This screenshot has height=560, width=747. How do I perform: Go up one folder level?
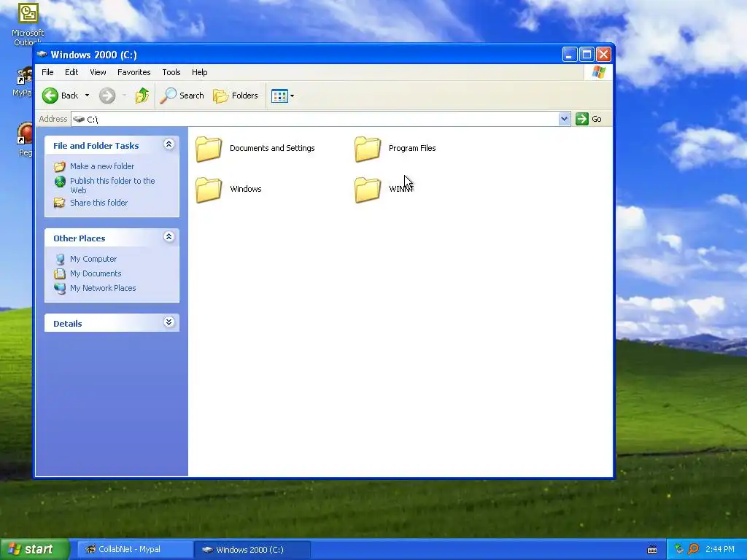(142, 96)
